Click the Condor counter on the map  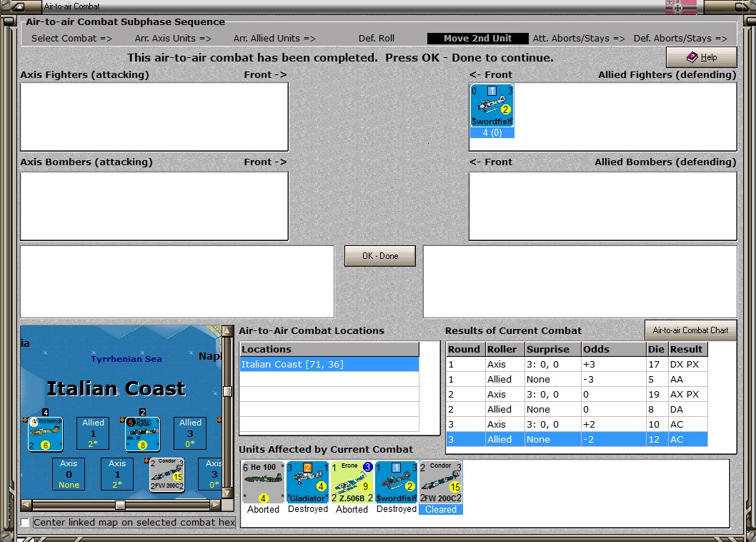(166, 475)
